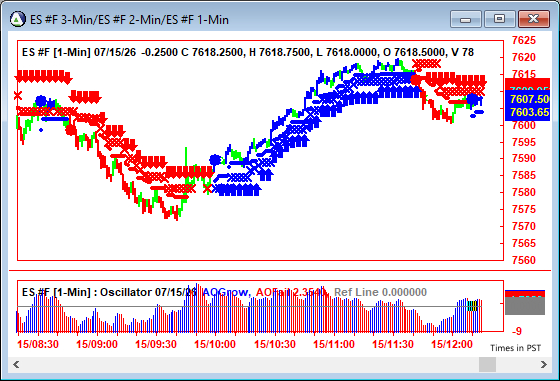Screen dimensions: 560x381
Task: Click the red X marker near 7580 at 10:00
Action: [208, 189]
